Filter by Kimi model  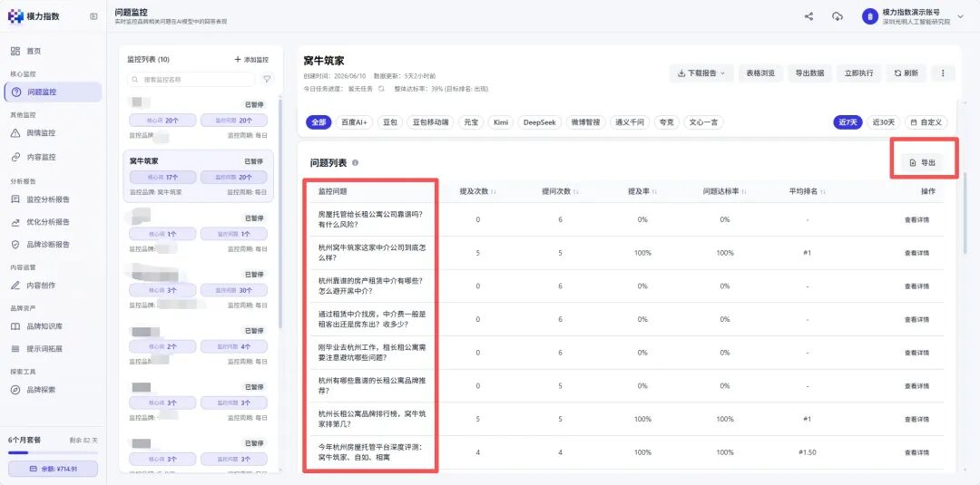(x=501, y=122)
